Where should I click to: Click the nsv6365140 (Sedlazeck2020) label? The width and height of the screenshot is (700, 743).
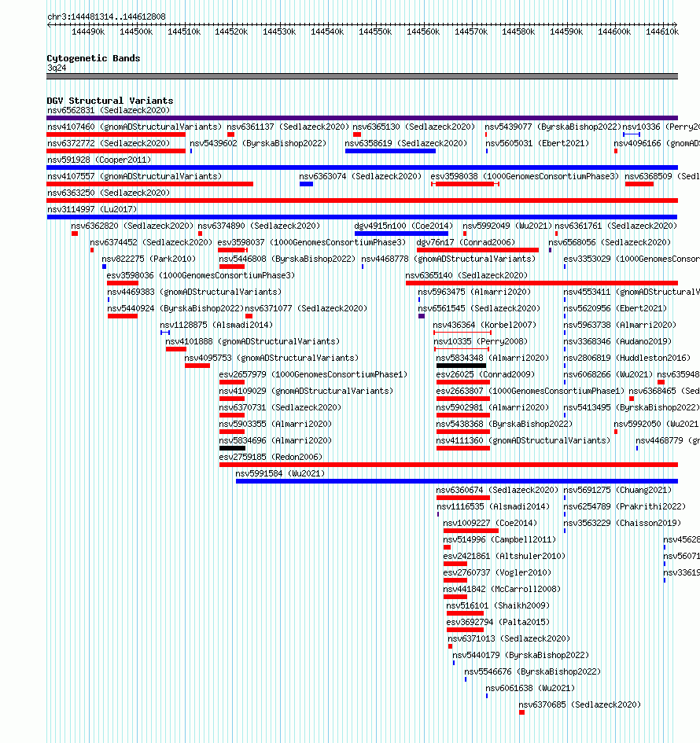pyautogui.click(x=467, y=275)
